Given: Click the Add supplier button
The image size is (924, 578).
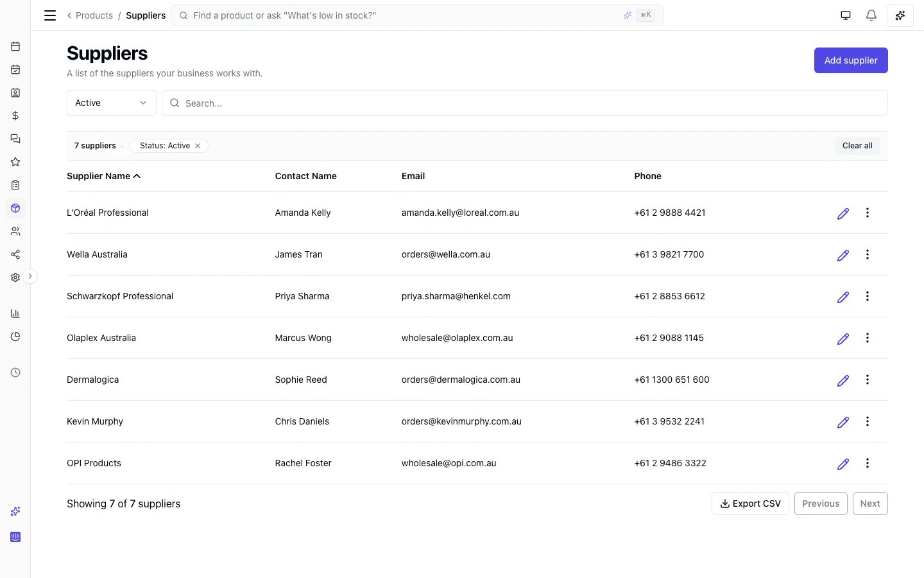Looking at the screenshot, I should (x=851, y=60).
